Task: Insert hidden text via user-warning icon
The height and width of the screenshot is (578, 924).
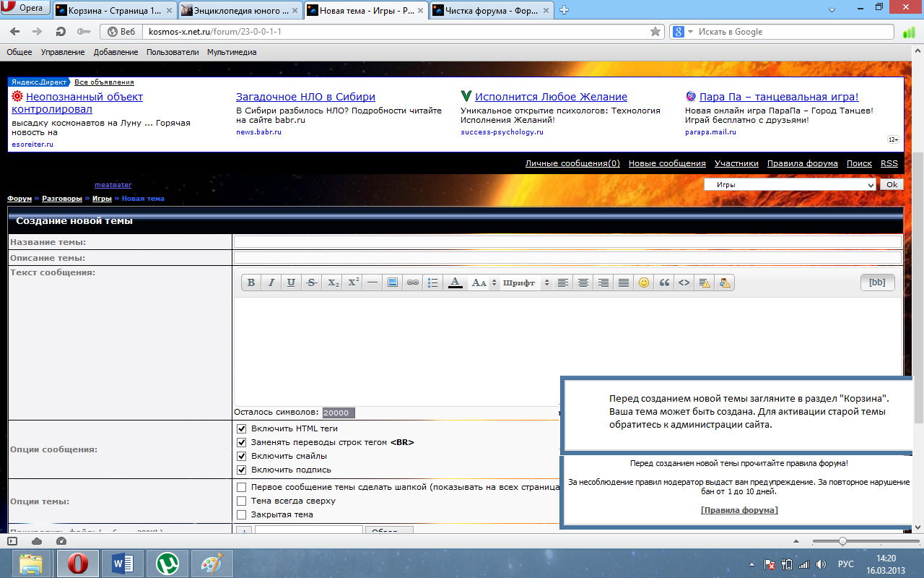Action: tap(725, 282)
